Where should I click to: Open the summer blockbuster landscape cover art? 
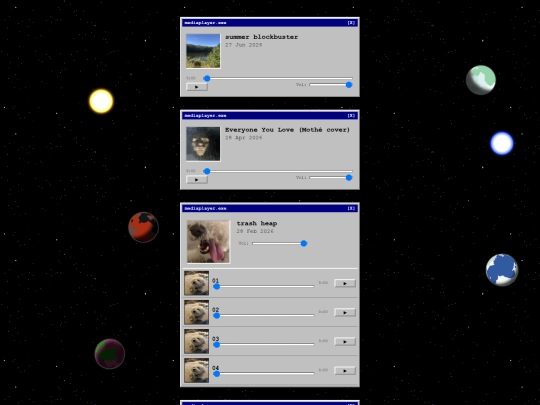(x=203, y=51)
